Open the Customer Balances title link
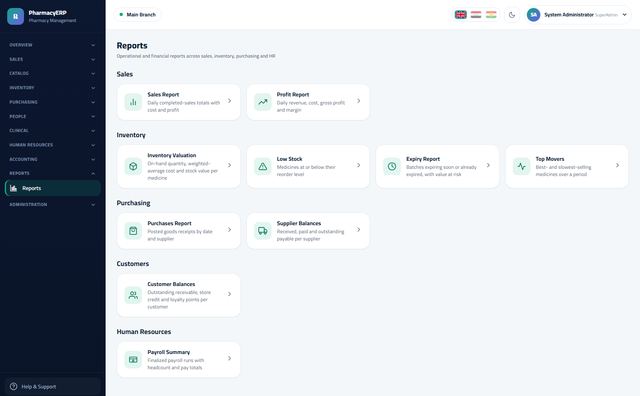640x396 pixels. click(x=171, y=284)
